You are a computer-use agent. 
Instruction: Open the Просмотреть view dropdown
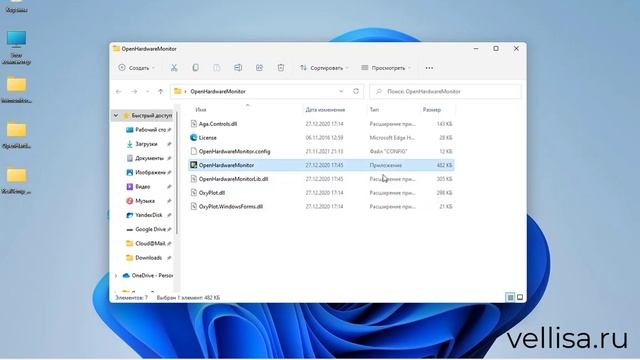[386, 68]
